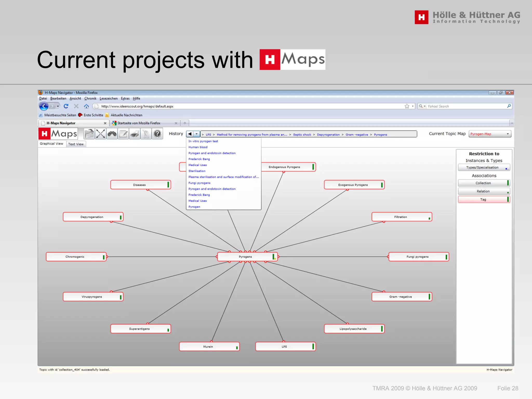Switch to the Graphical View tab
Screen dimensions: 532x399
point(51,144)
